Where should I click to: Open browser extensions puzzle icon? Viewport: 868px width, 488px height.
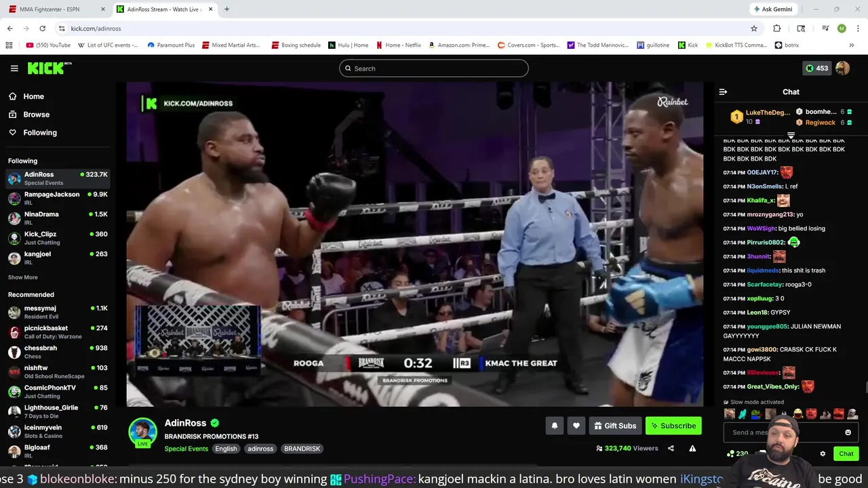(x=777, y=28)
